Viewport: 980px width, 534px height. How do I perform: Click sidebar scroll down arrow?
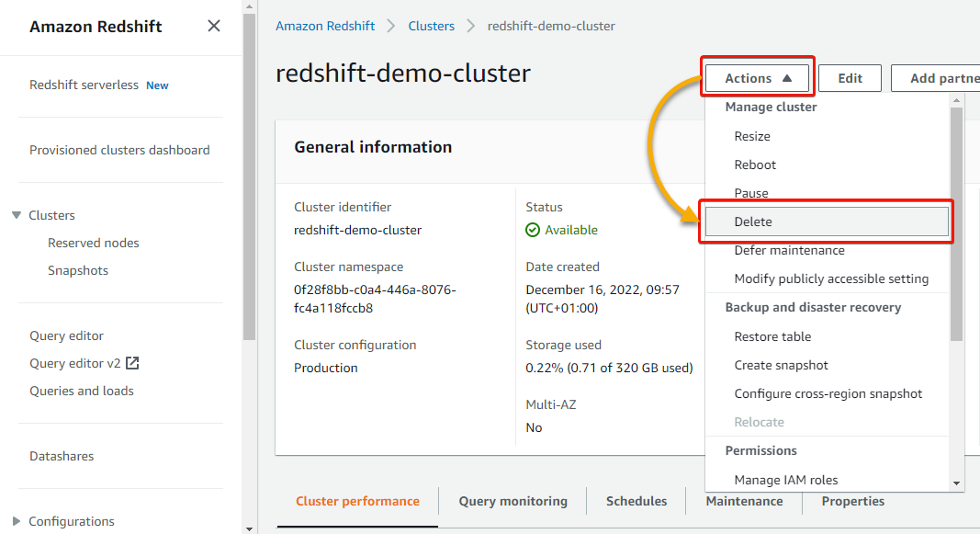(x=250, y=529)
